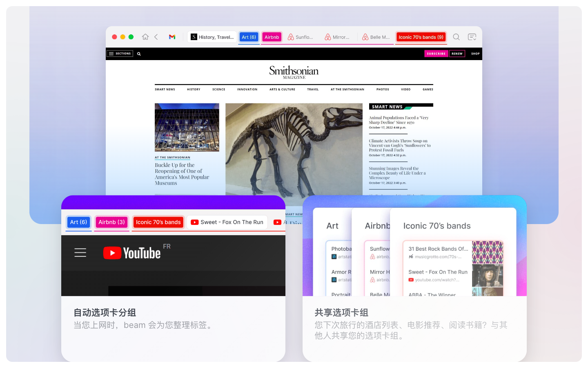This screenshot has height=368, width=588.
Task: Open the Photoba artstation entry
Action: [x=341, y=252]
